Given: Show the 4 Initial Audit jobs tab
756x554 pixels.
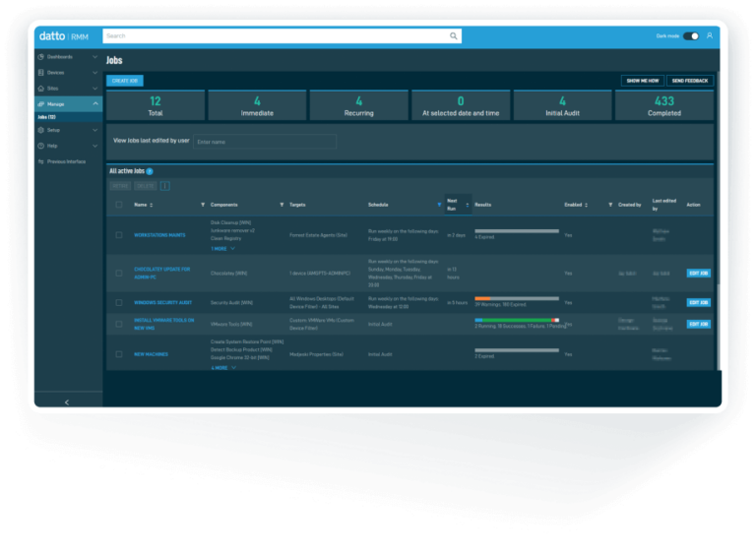Looking at the screenshot, I should pyautogui.click(x=562, y=105).
